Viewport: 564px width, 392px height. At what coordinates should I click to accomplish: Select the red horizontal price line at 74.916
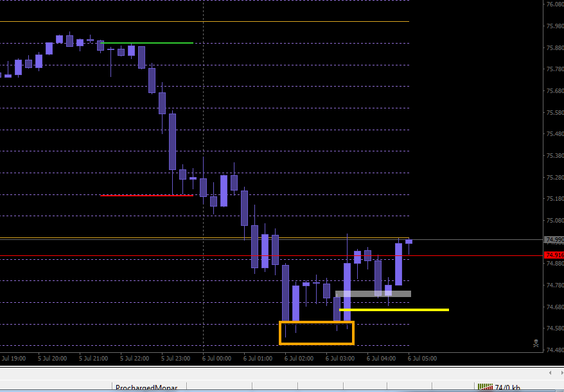[272, 255]
